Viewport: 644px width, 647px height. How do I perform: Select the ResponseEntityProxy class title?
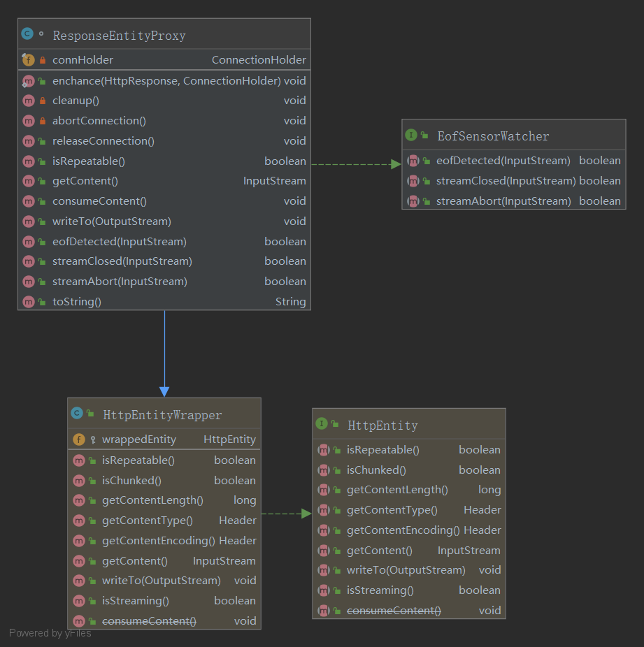point(119,36)
